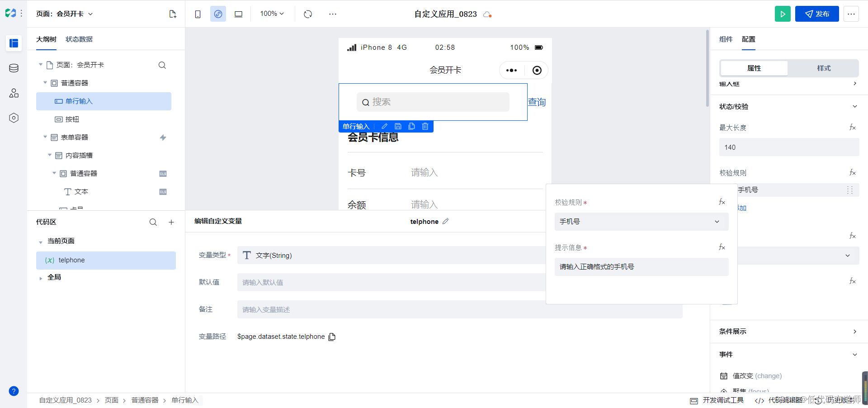868x408 pixels.
Task: Click the 发布 publish button
Action: pos(817,14)
